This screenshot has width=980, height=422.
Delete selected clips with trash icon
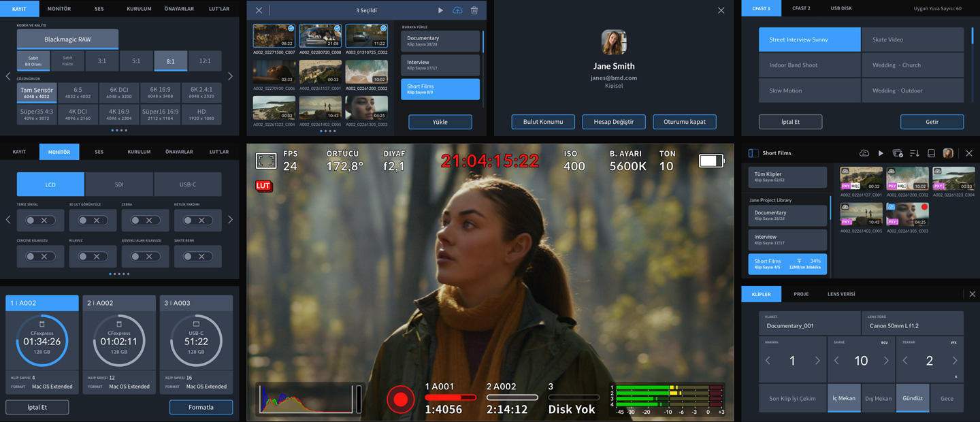pyautogui.click(x=474, y=10)
